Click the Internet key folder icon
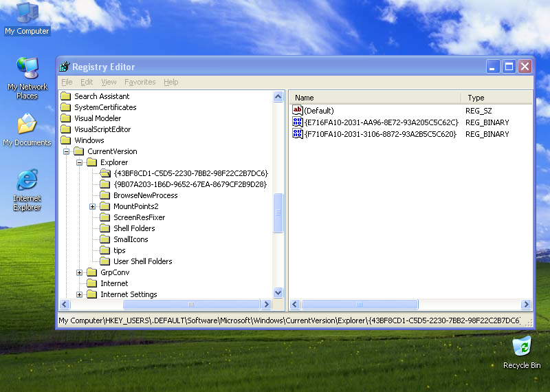The image size is (550, 392). (x=91, y=283)
